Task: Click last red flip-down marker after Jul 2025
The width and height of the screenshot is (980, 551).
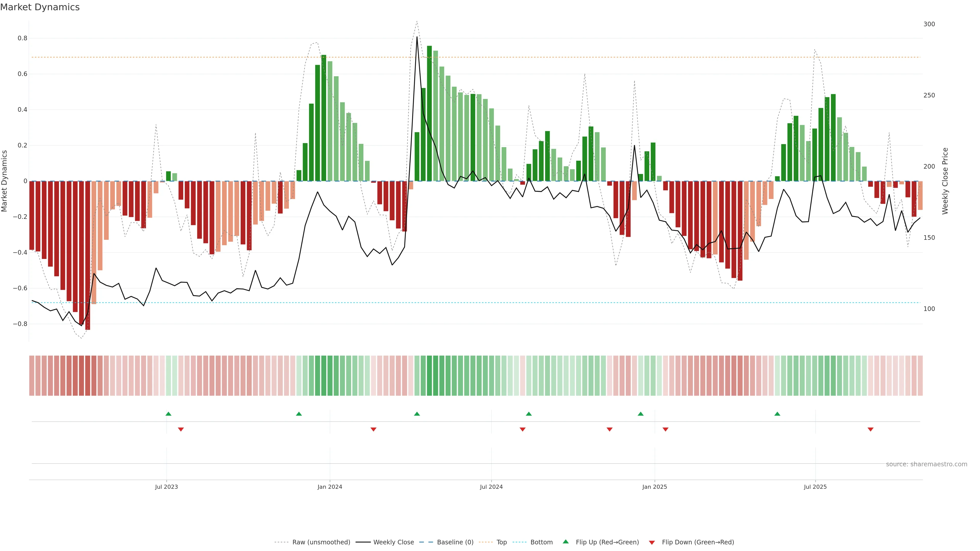Action: click(x=871, y=429)
